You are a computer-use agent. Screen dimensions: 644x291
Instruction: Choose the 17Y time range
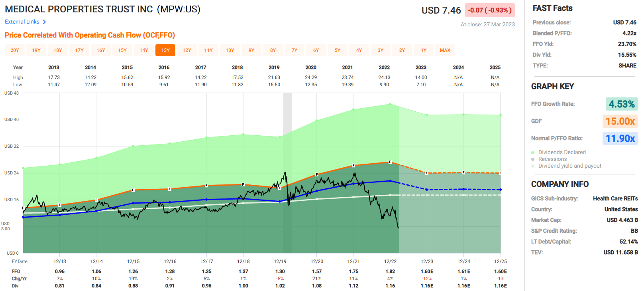(x=79, y=50)
